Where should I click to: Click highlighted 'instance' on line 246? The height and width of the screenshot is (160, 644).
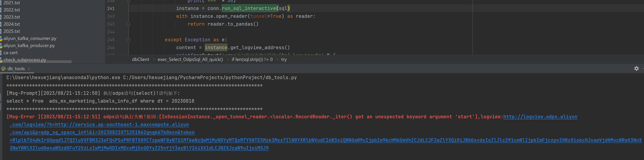[216, 48]
